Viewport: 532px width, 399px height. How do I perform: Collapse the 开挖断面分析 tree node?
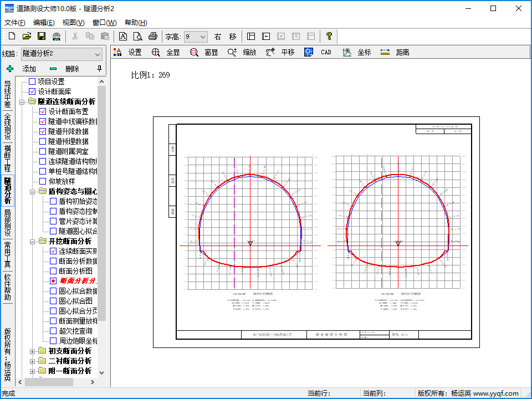(x=33, y=242)
